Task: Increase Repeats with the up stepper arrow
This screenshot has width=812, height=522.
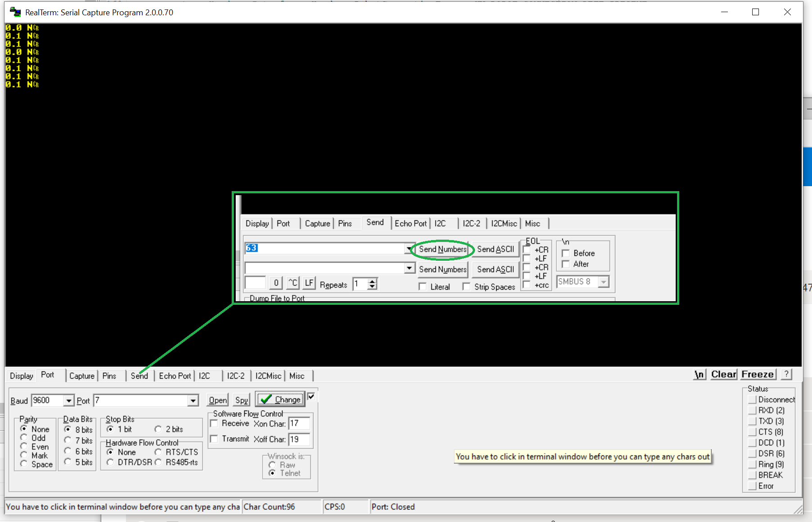Action: click(372, 281)
